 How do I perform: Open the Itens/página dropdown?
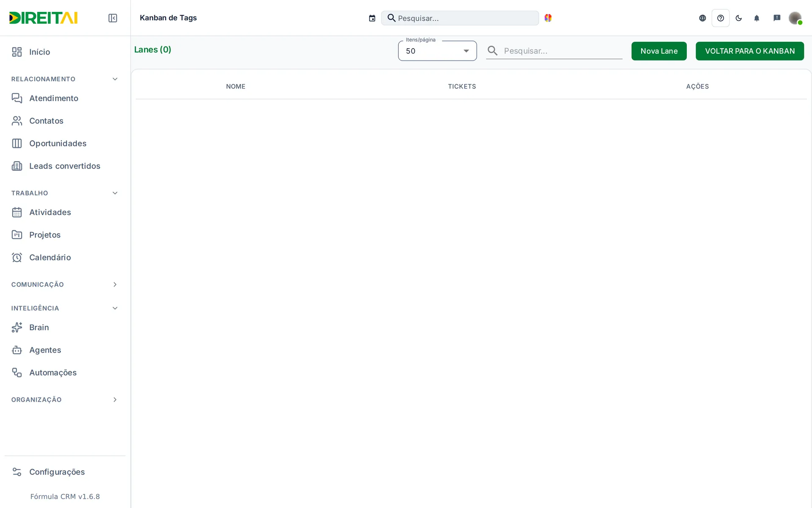coord(437,51)
